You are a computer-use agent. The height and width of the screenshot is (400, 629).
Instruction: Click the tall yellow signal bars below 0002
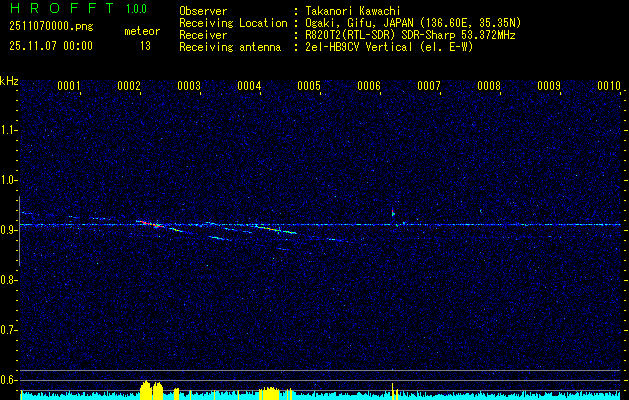152,390
